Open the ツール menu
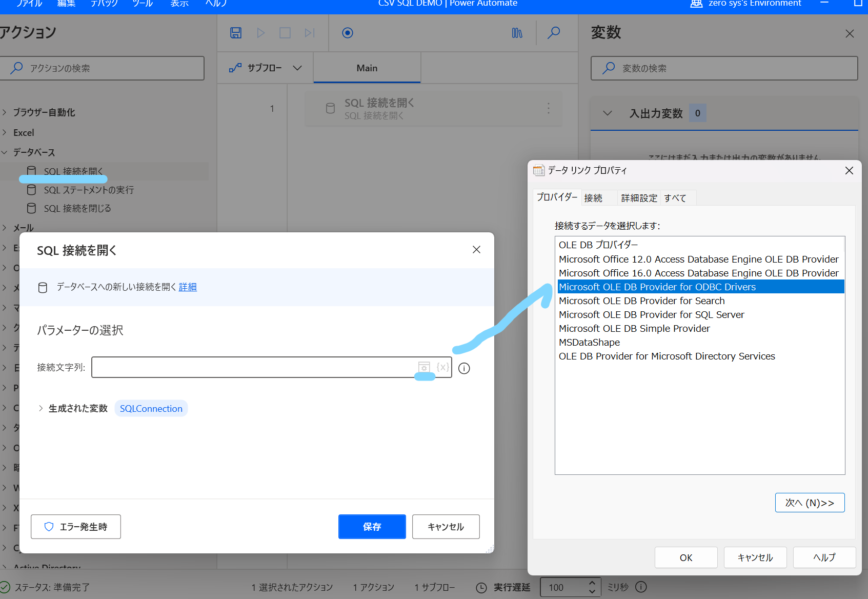The image size is (868, 599). tap(143, 3)
